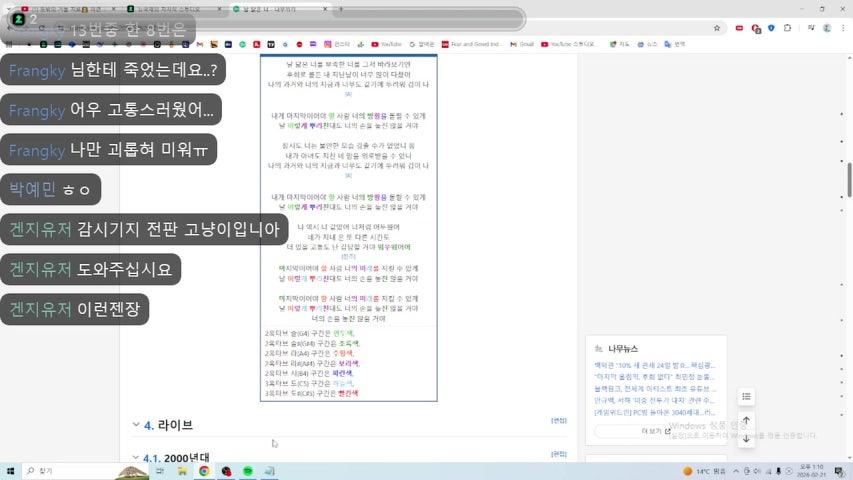853x480 pixels.
Task: Click legend line '3옥타브 도#(C#5) 구간은 빨간색'
Action: [312, 393]
